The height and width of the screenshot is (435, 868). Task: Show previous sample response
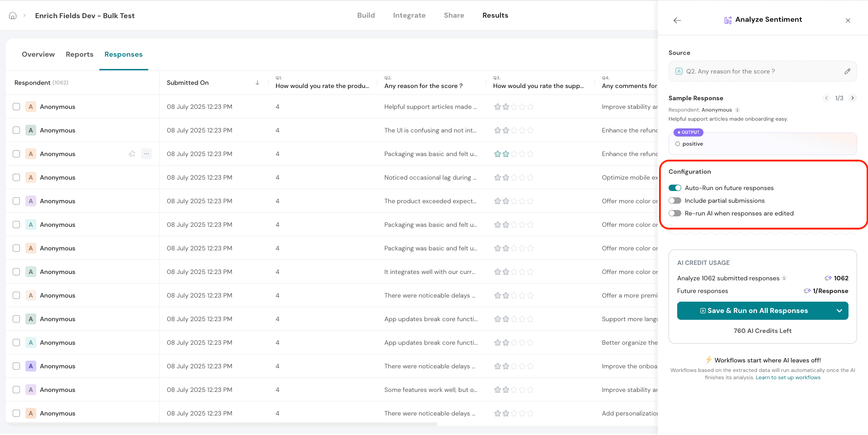coord(826,98)
